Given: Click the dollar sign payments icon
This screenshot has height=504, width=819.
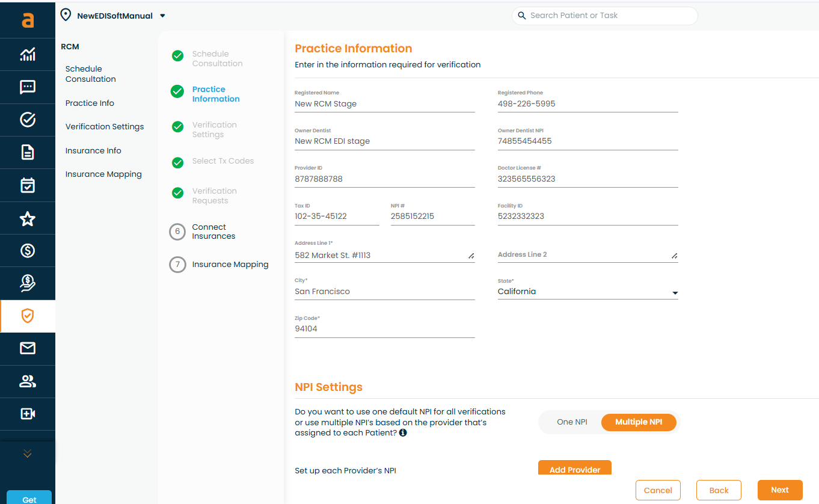Looking at the screenshot, I should (x=28, y=251).
